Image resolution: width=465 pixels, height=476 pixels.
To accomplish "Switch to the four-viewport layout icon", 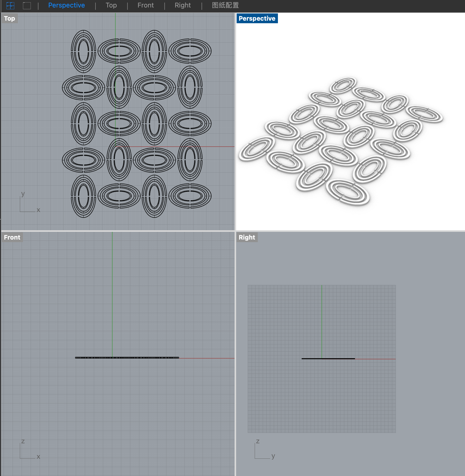I will click(x=10, y=5).
